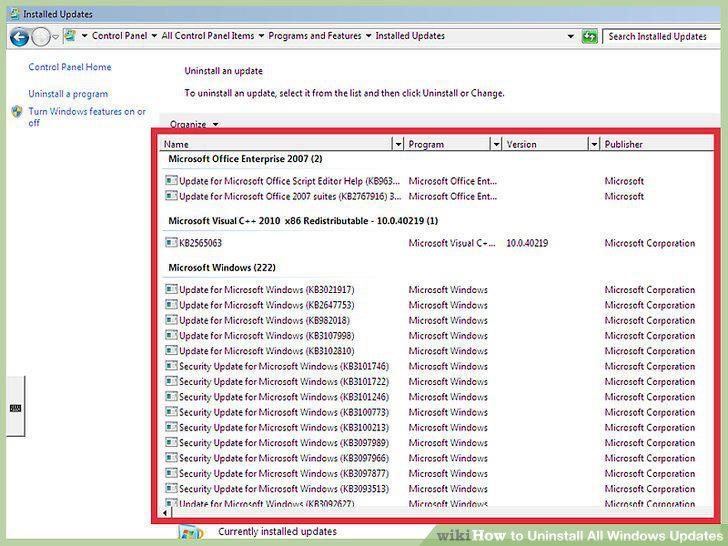The image size is (728, 546).
Task: Click icon of Security Update KB3097966
Action: [x=171, y=458]
